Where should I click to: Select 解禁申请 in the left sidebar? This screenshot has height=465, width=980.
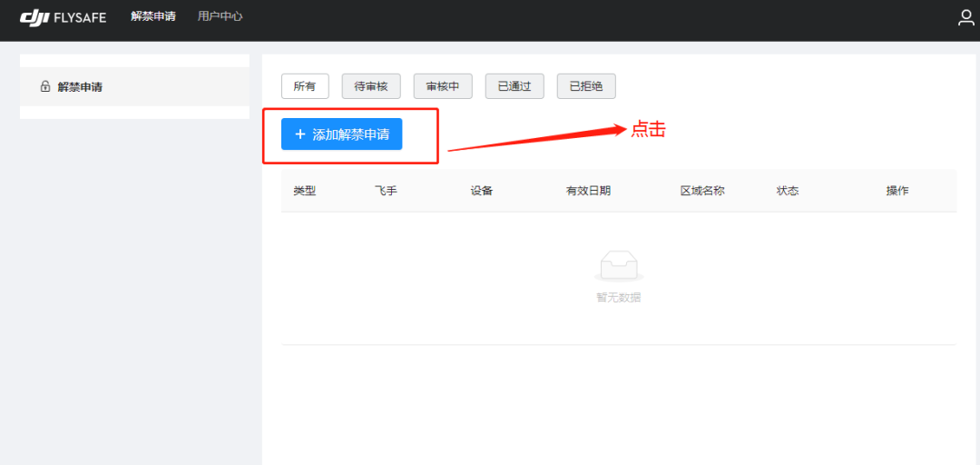coord(134,86)
